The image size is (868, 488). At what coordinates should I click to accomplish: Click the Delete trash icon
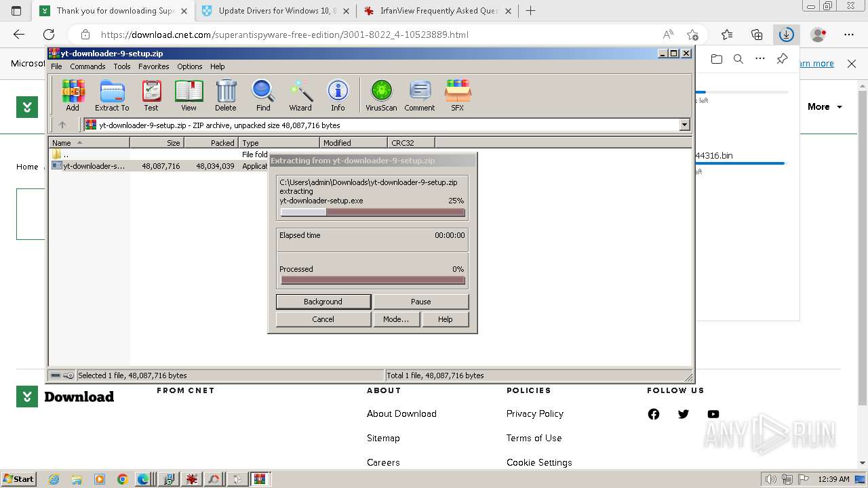226,96
